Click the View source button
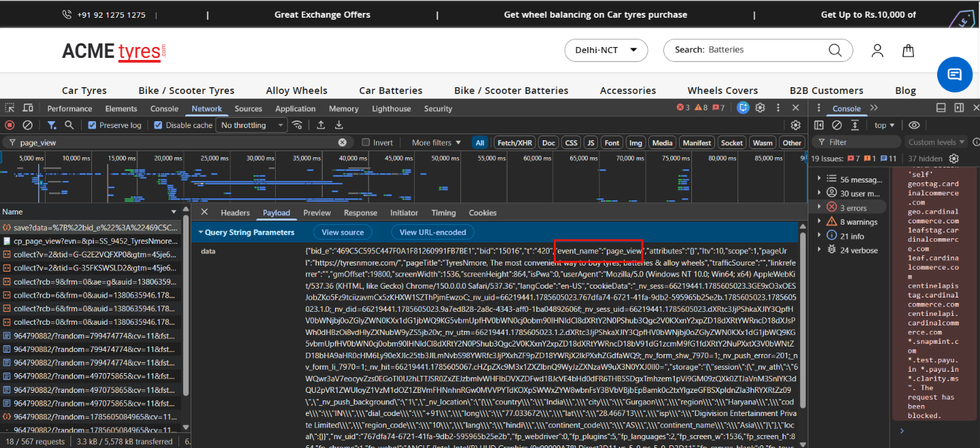The width and height of the screenshot is (980, 448). [x=343, y=232]
